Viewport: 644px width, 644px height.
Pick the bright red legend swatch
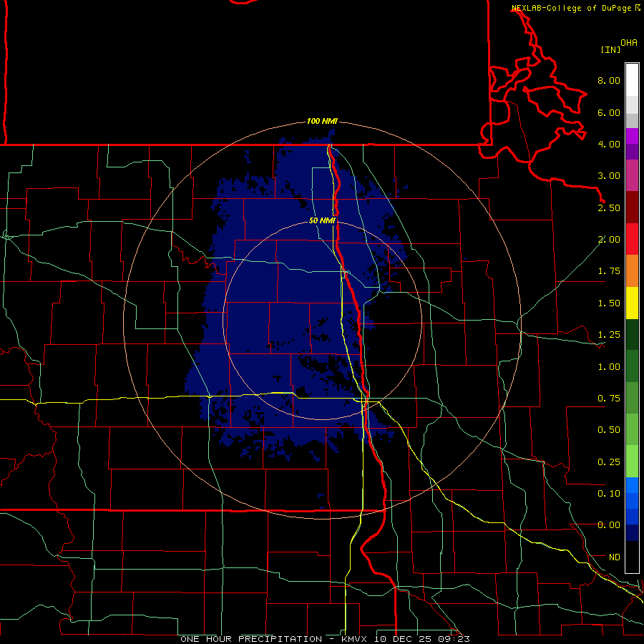pos(632,240)
